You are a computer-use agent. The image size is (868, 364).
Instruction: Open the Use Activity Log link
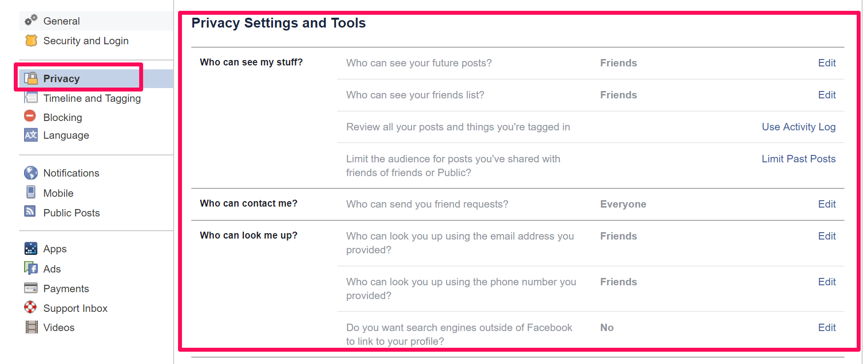point(799,127)
